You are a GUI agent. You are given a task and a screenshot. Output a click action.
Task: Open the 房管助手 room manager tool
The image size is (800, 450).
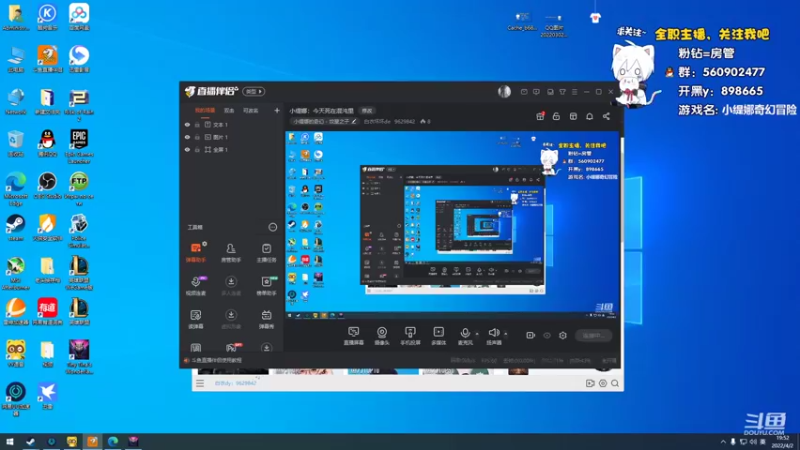click(x=231, y=252)
